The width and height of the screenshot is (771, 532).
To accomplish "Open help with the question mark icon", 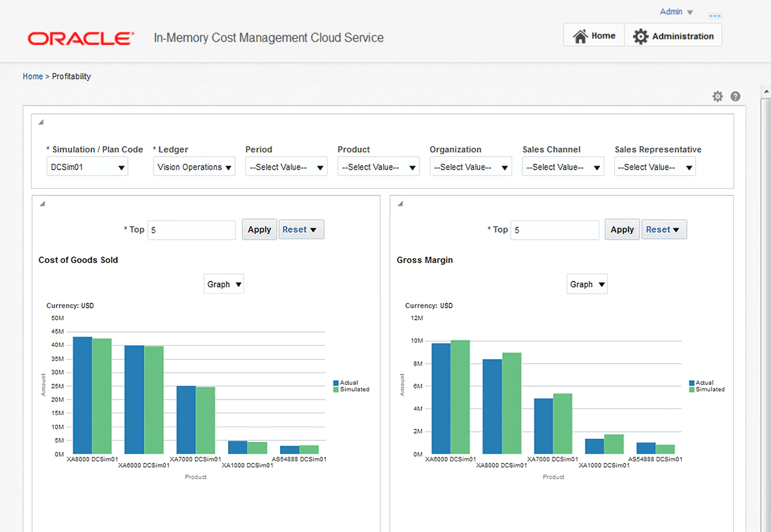I will 736,96.
